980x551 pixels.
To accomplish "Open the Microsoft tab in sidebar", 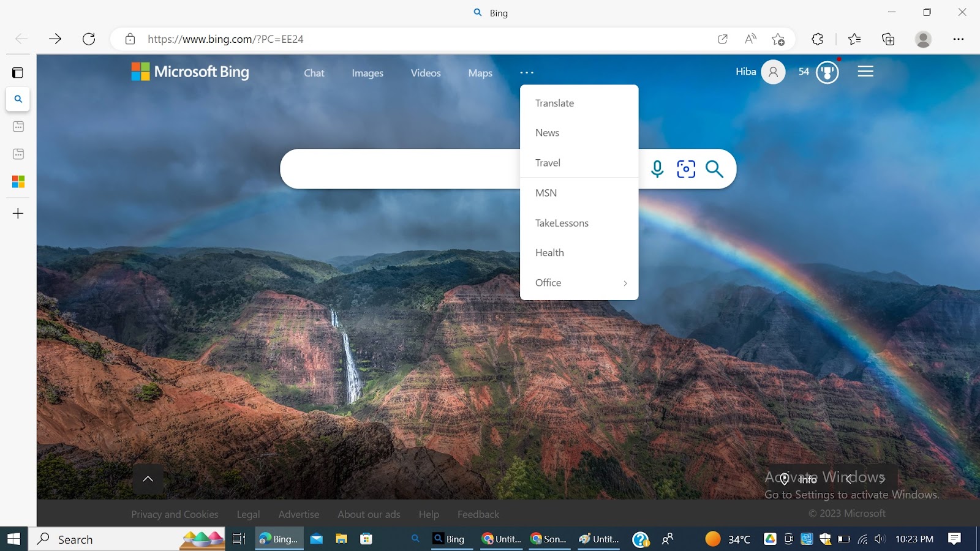I will tap(18, 182).
